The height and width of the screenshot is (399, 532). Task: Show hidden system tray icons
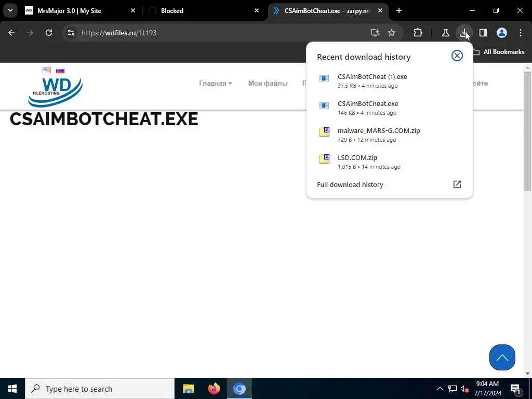point(440,389)
